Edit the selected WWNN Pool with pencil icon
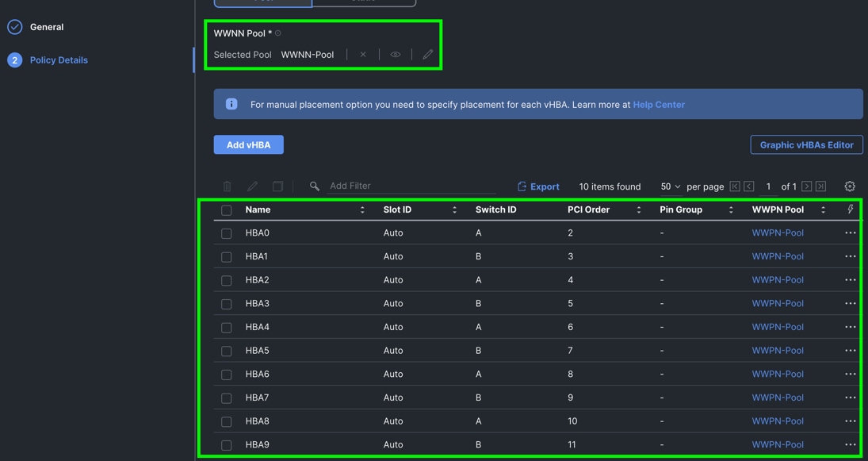Image resolution: width=868 pixels, height=461 pixels. tap(428, 55)
